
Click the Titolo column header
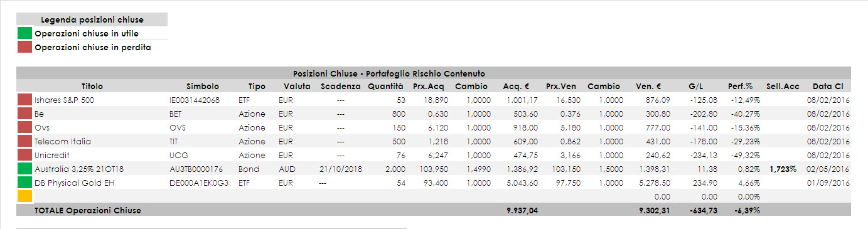92,86
